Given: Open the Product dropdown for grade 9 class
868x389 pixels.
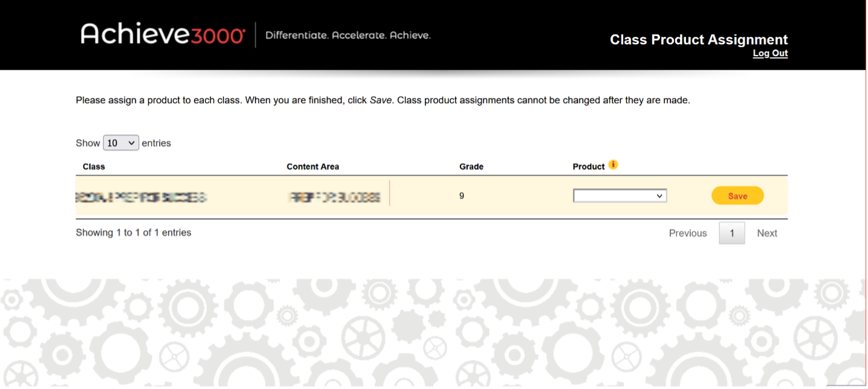Looking at the screenshot, I should (620, 196).
